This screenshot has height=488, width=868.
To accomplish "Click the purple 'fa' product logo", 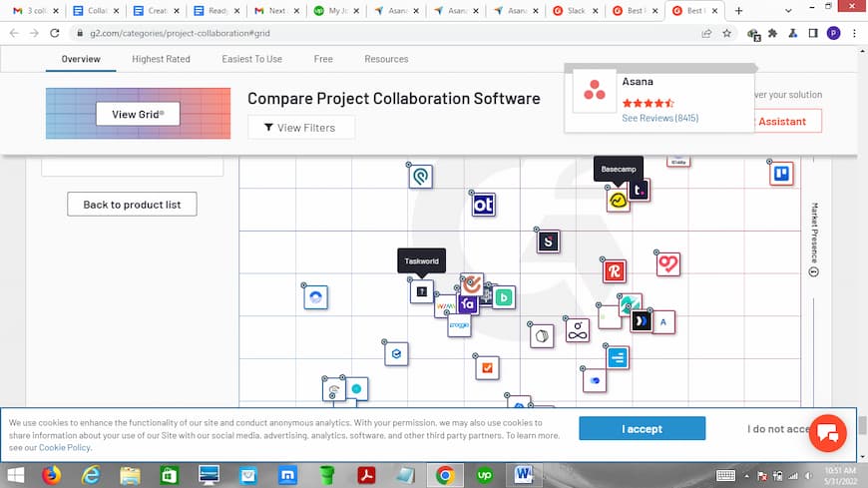I will [468, 304].
